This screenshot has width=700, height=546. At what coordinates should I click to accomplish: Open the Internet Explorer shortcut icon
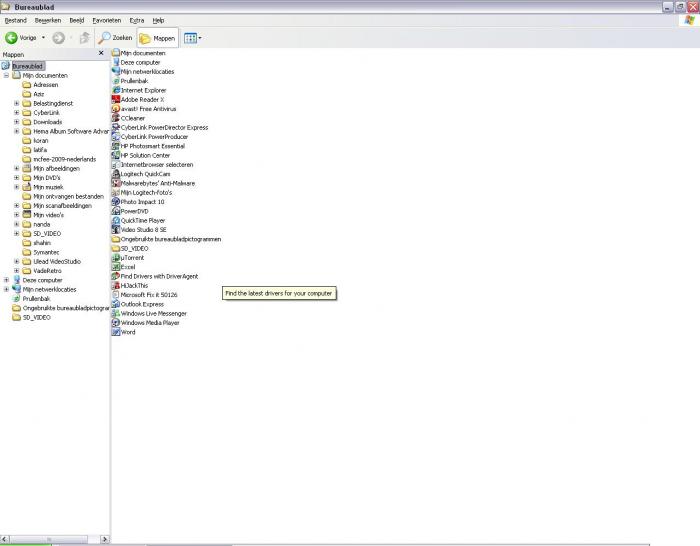tap(116, 90)
